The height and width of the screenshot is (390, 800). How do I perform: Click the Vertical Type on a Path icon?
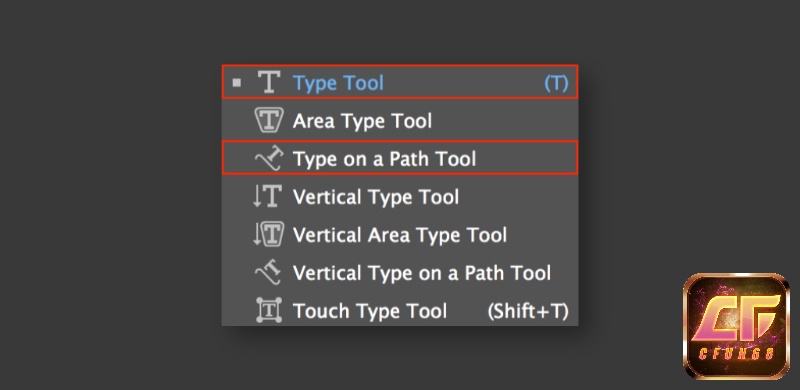pyautogui.click(x=268, y=272)
